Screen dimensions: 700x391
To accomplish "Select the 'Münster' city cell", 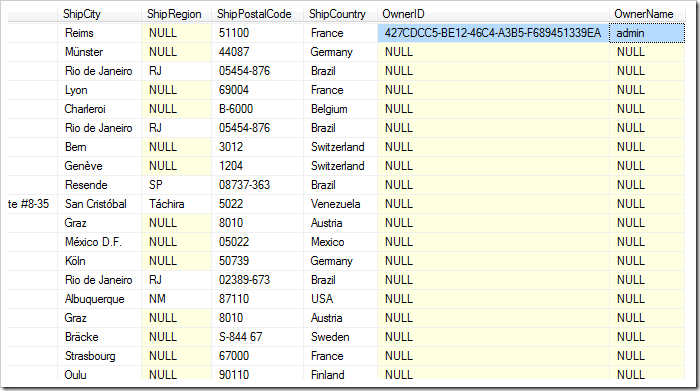I will [99, 52].
